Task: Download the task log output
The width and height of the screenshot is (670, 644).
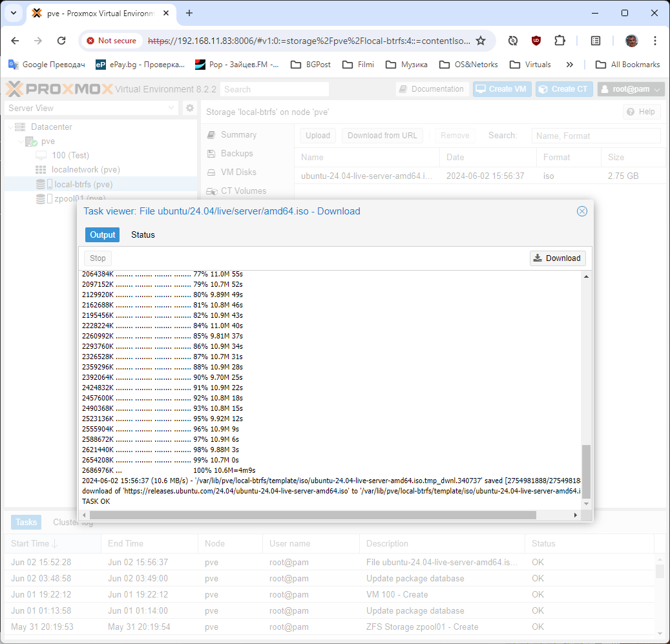Action: tap(558, 258)
